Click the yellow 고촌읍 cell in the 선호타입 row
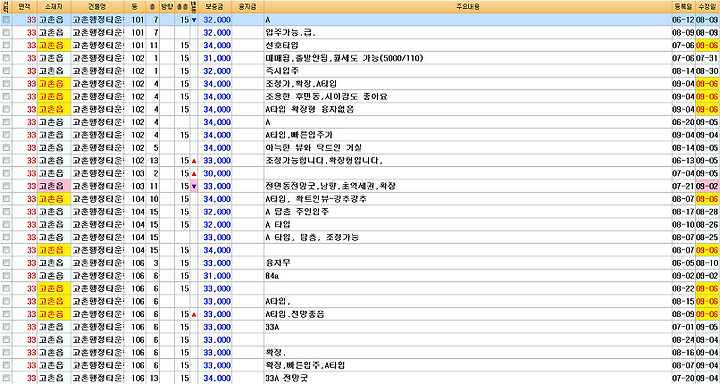Viewport: 720px width, 384px height. coord(54,45)
